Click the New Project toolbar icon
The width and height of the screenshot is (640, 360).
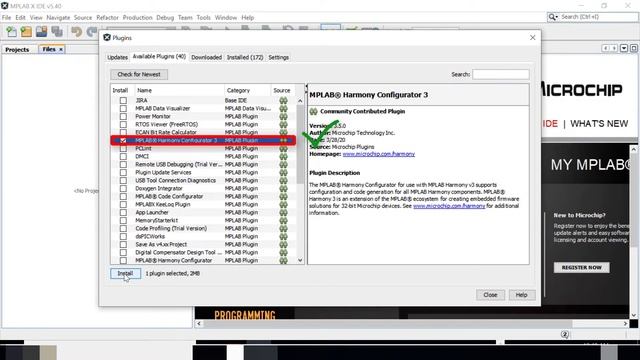[x=26, y=32]
